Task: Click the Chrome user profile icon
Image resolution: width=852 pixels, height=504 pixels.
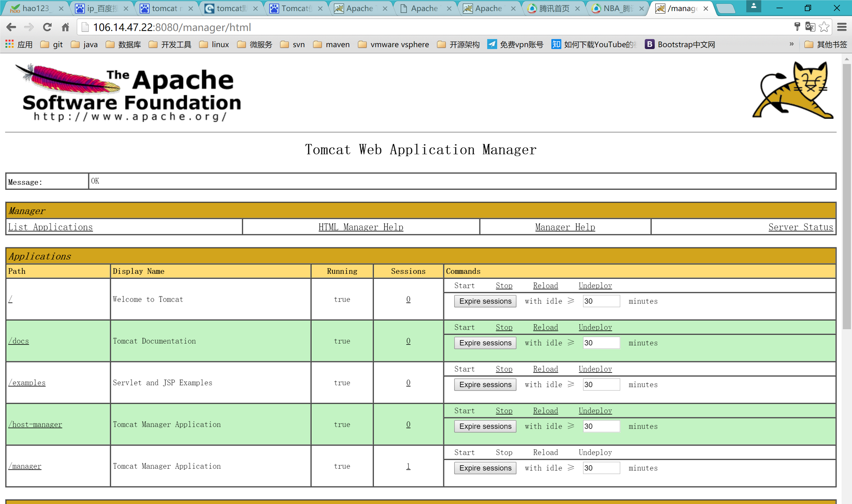Action: (753, 6)
